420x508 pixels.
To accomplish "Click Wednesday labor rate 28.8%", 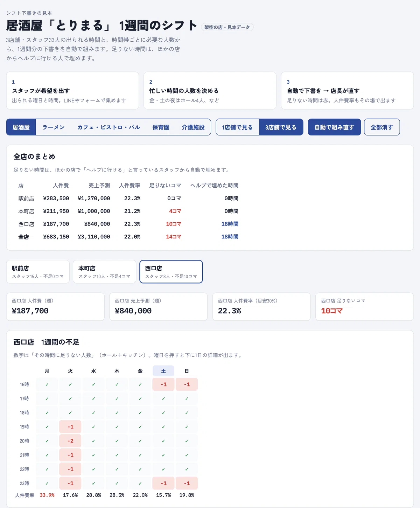I will point(93,495).
